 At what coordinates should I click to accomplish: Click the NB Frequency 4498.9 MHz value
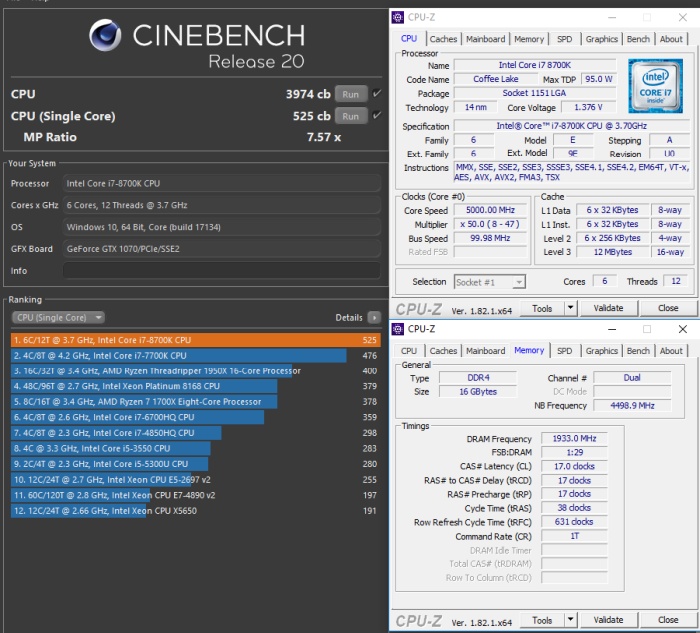click(632, 405)
